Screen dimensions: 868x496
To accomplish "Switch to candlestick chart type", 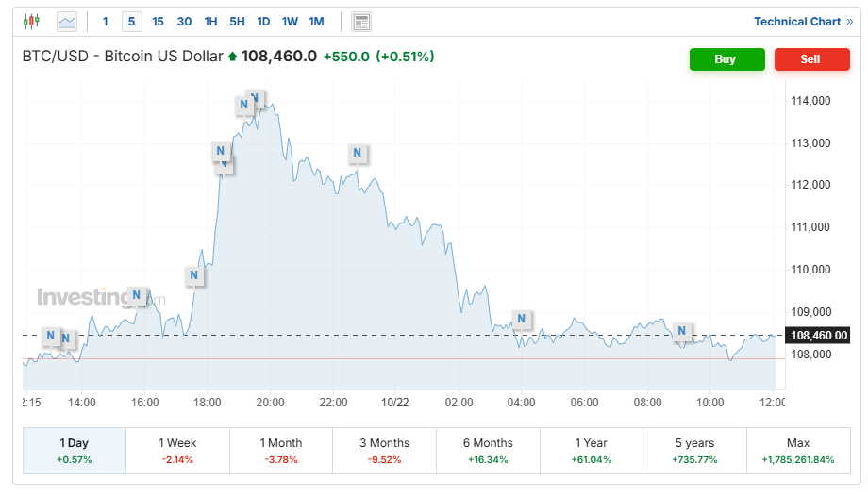I will (31, 21).
